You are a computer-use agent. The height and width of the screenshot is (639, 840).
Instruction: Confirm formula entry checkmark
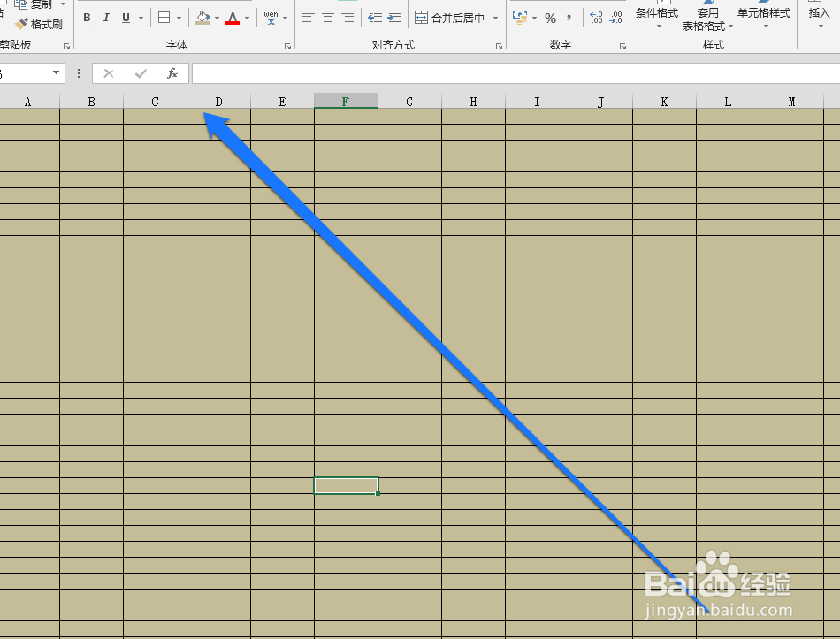point(141,73)
